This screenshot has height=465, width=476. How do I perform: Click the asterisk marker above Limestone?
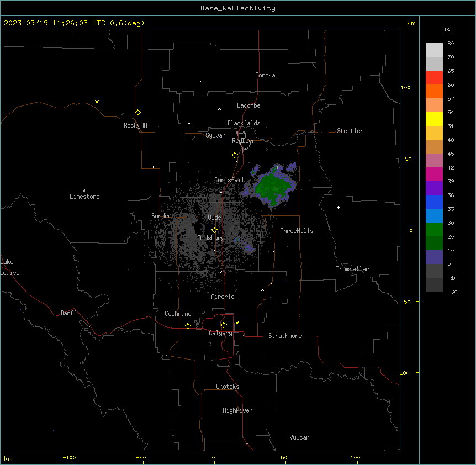[x=84, y=191]
